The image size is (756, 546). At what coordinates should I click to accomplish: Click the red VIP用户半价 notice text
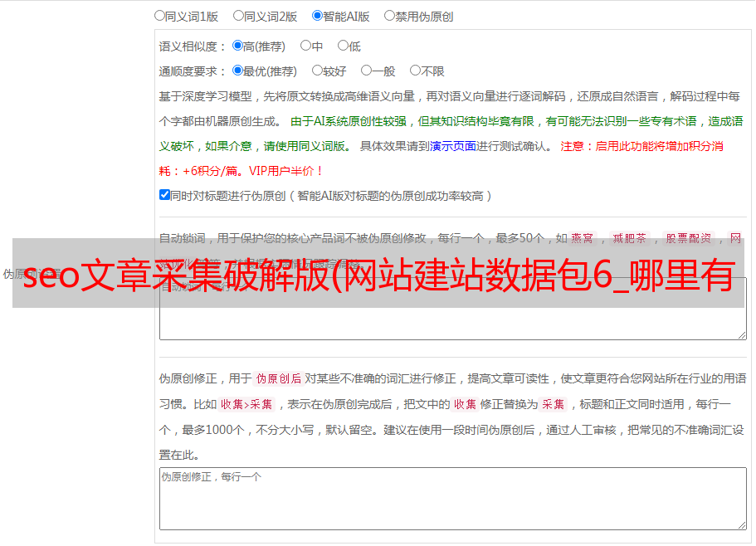[286, 171]
